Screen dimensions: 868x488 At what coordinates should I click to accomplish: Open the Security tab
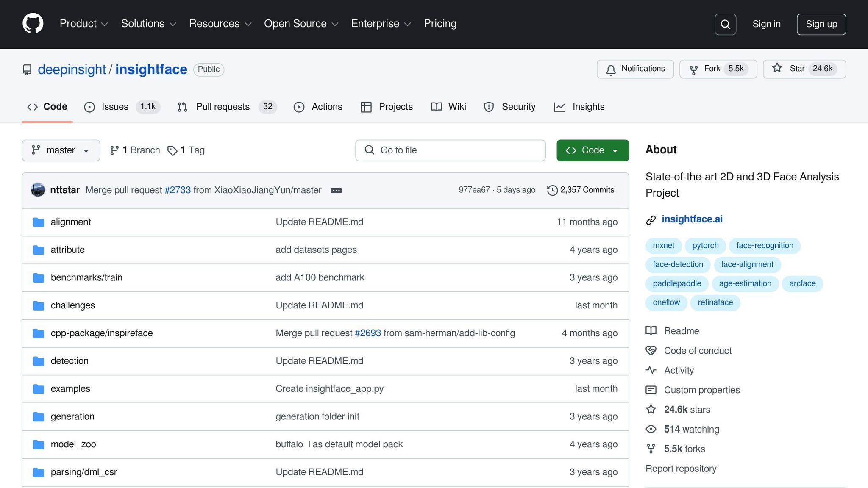tap(509, 107)
